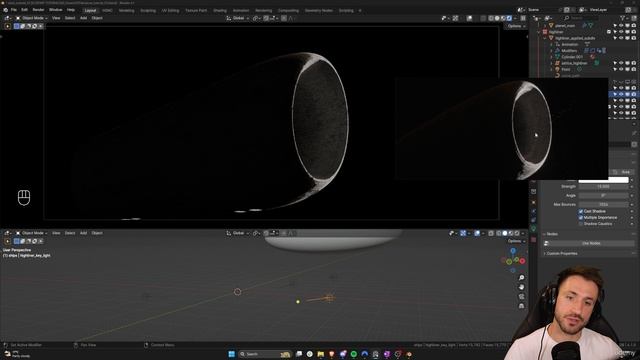Screen dimensions: 640x360
Task: Click the outliner filter funnel icon
Action: 623,18
